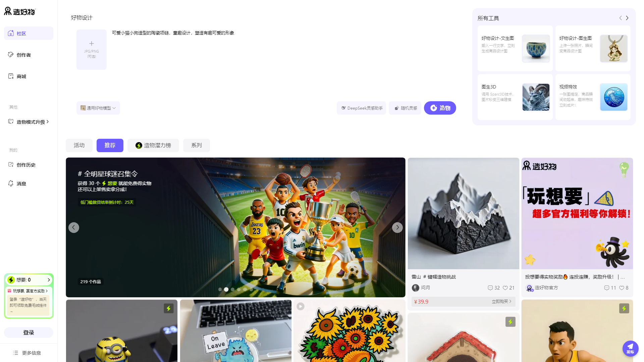Expand 造物模式升级 menu chevron
The height and width of the screenshot is (362, 644).
tap(48, 122)
